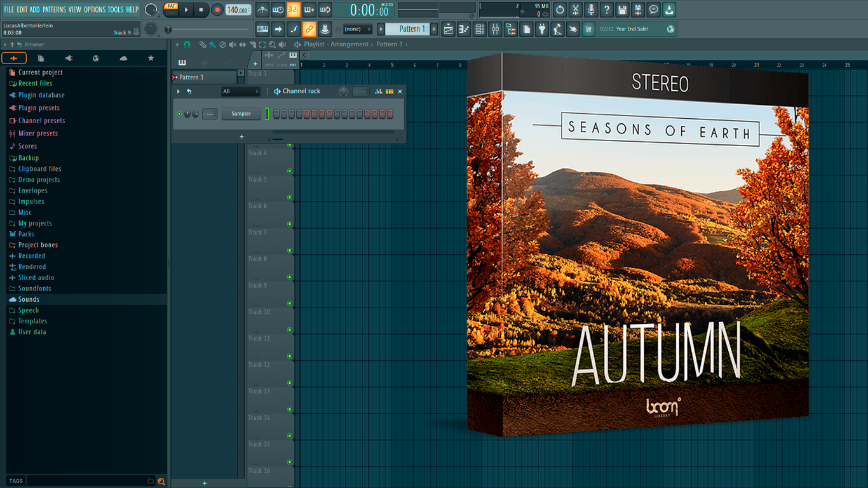Select the Delete tool in Playlist
Image resolution: width=868 pixels, height=488 pixels.
[x=222, y=44]
